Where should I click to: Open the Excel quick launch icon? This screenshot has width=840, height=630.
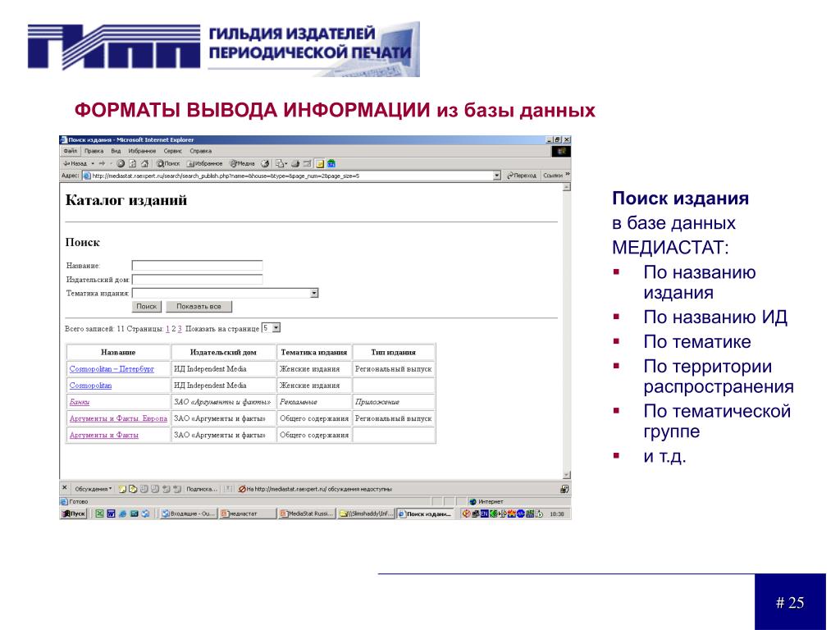coord(99,514)
